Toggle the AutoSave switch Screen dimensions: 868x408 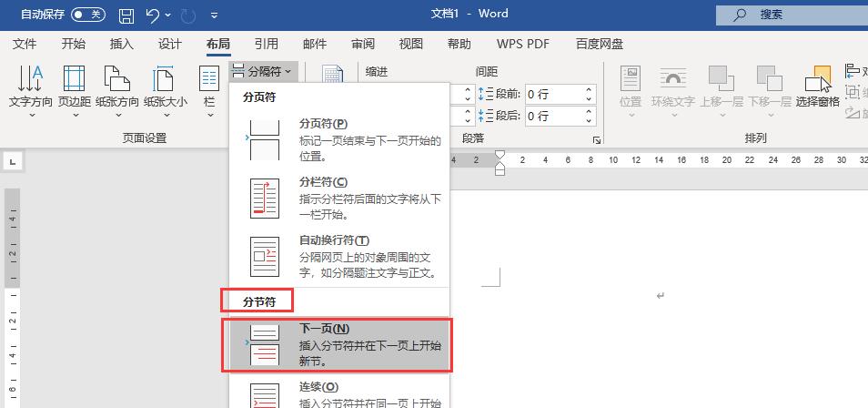coord(88,15)
